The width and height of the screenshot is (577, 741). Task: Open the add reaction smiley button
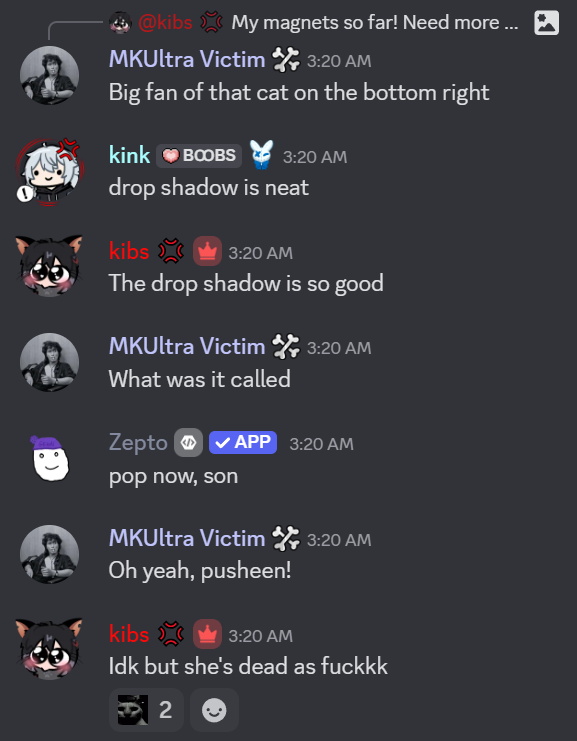click(x=214, y=710)
